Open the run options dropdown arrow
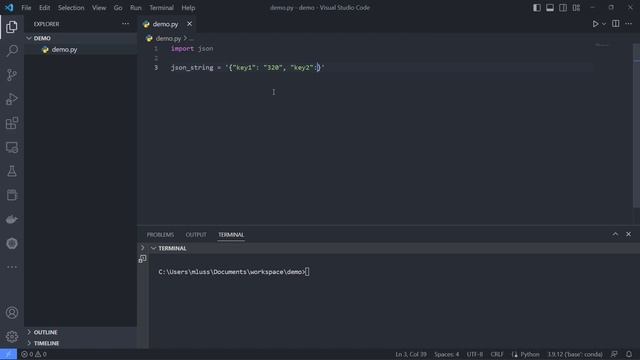 [x=604, y=24]
